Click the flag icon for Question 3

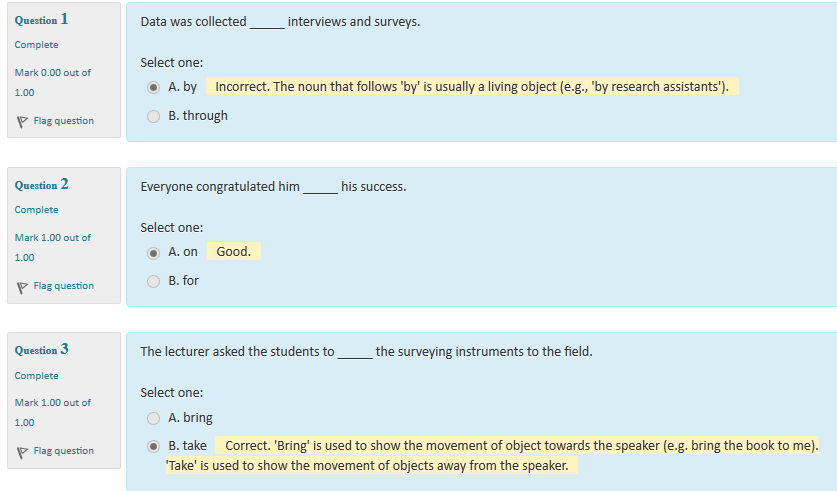click(22, 452)
